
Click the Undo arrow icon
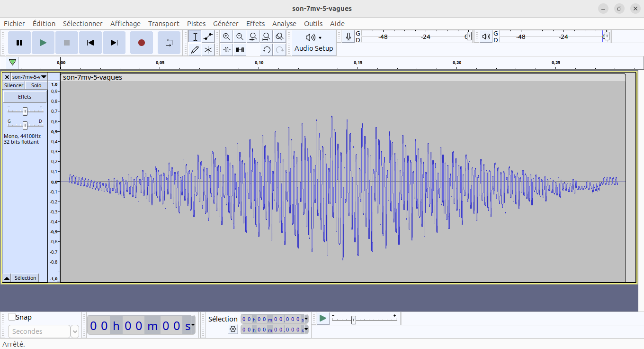pos(267,49)
